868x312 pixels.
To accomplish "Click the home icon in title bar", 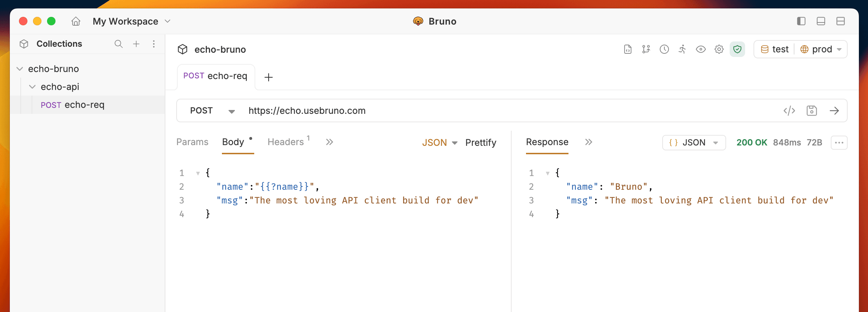I will click(x=76, y=21).
